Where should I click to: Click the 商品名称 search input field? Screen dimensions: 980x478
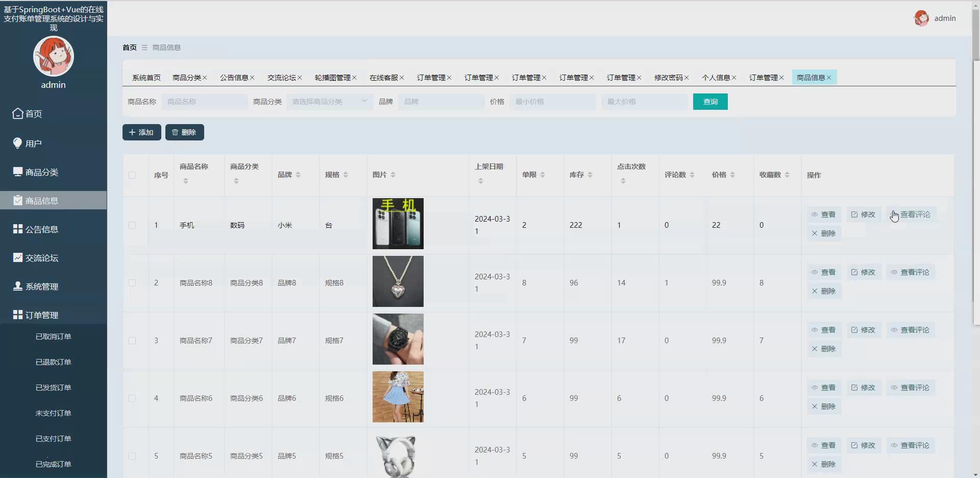(205, 102)
